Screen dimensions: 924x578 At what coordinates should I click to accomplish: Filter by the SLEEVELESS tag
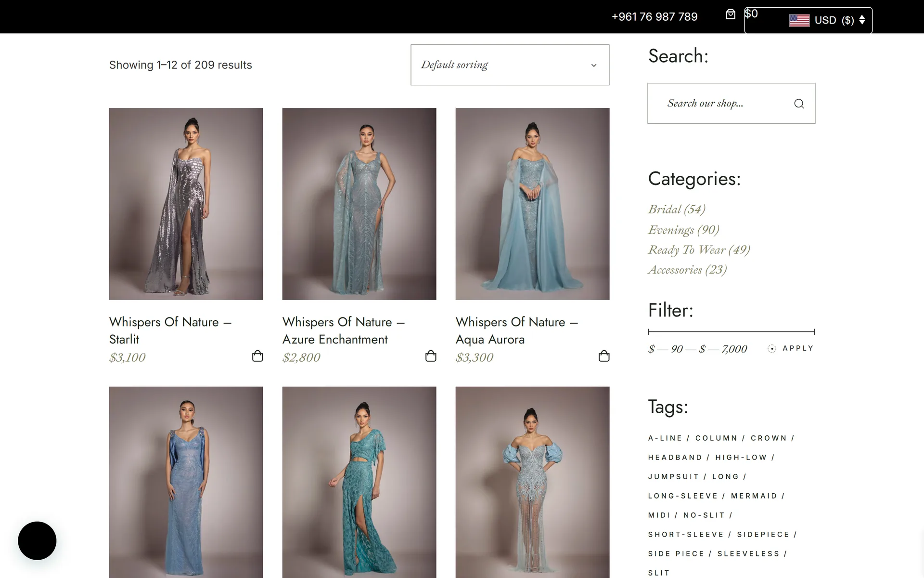pos(748,554)
